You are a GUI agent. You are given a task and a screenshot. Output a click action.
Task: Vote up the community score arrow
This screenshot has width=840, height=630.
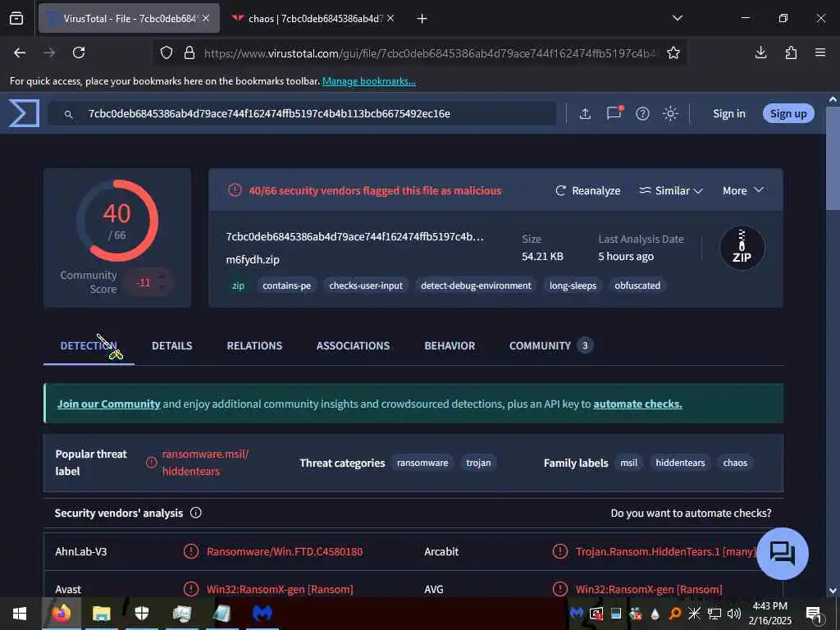click(x=162, y=277)
